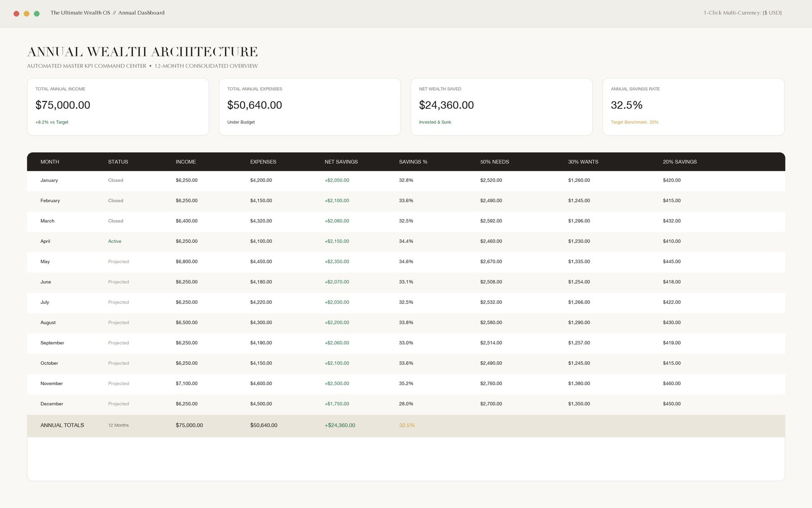Click The Ultimate Wealth OS title

[x=80, y=13]
